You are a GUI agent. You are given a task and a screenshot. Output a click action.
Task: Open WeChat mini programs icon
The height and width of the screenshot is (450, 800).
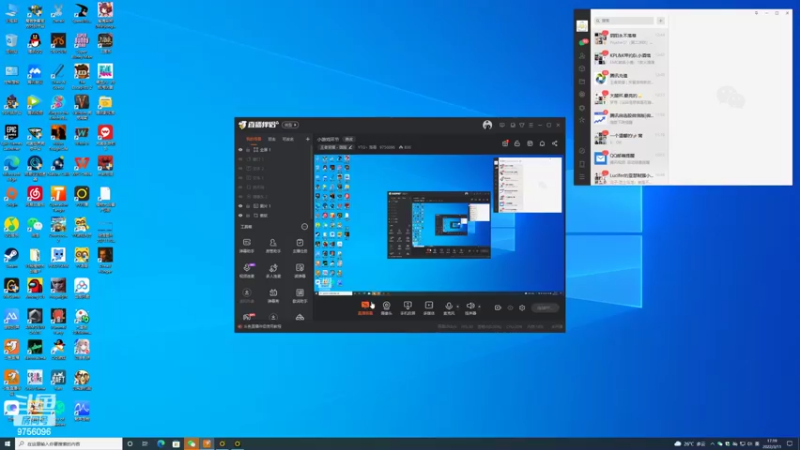[x=582, y=151]
